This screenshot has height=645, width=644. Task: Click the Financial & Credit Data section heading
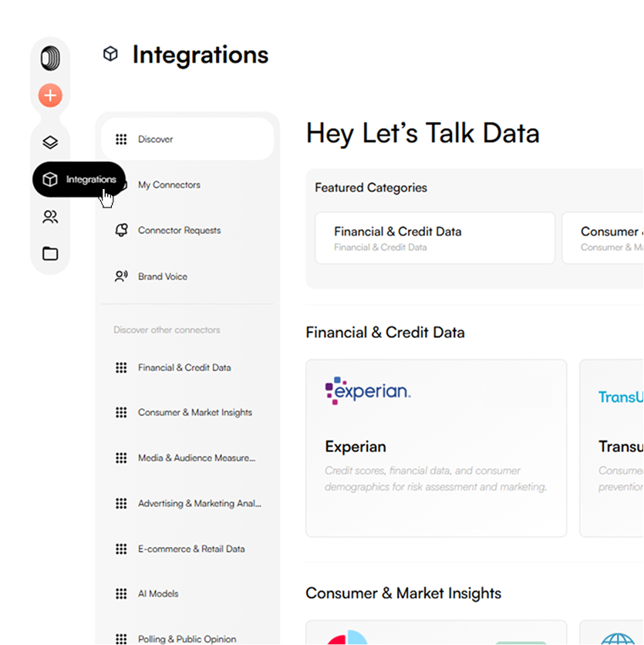point(385,333)
